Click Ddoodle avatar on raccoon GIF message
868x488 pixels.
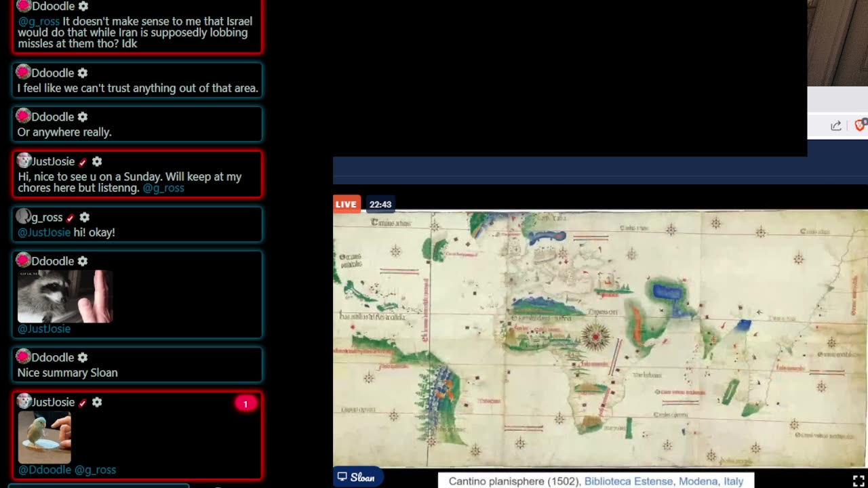pos(24,260)
